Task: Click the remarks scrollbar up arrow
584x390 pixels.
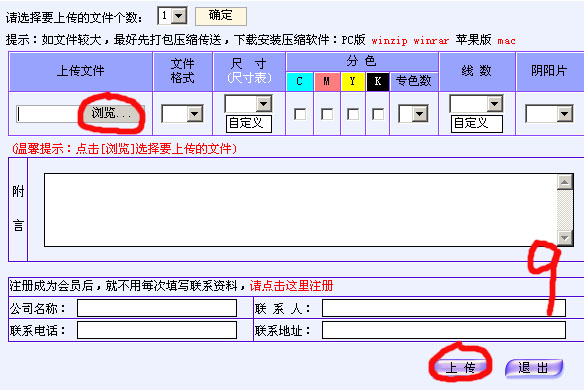Action: (x=565, y=182)
